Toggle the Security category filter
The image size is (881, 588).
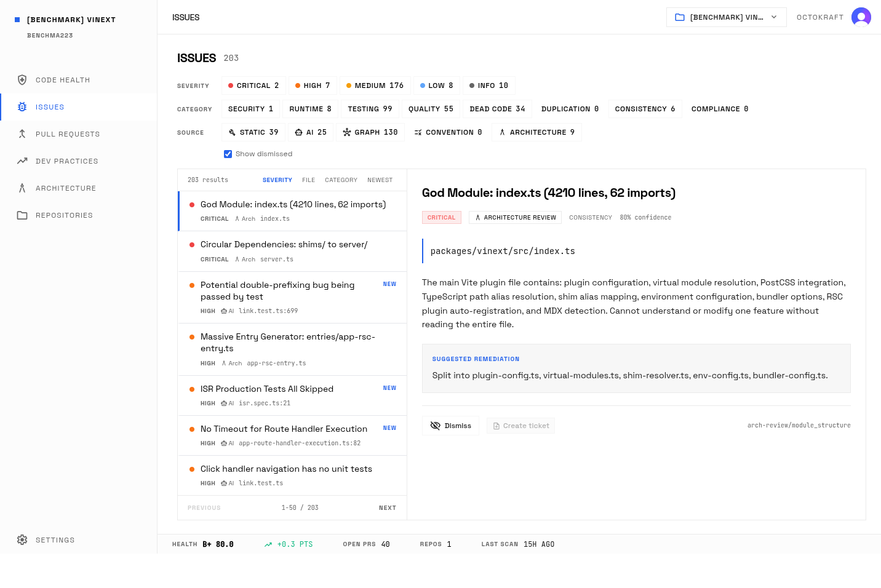pos(251,109)
